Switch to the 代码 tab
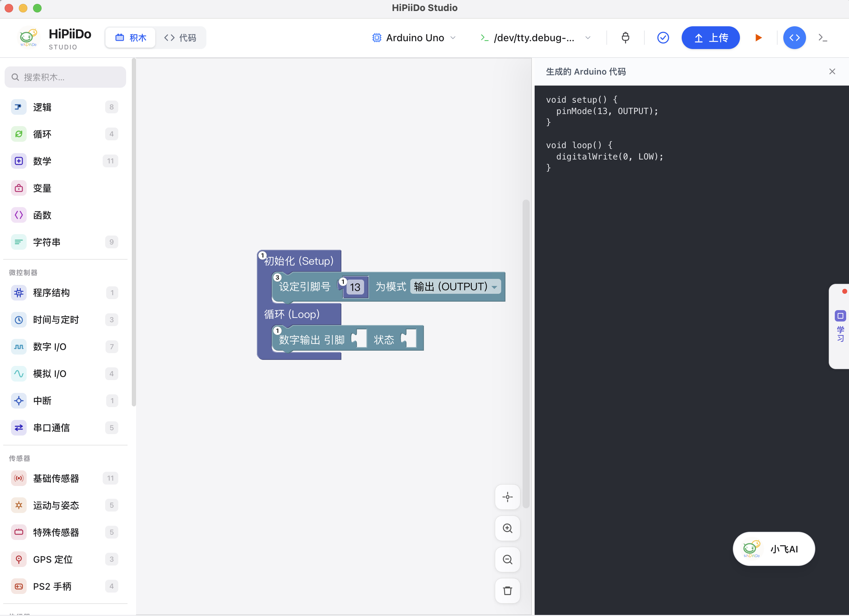849x616 pixels. 180,37
